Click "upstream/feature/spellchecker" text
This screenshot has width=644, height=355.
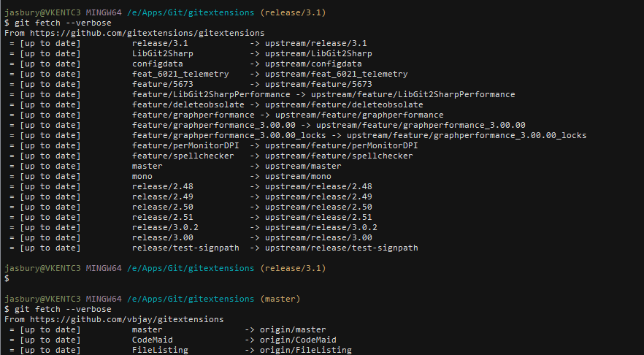[x=339, y=156]
